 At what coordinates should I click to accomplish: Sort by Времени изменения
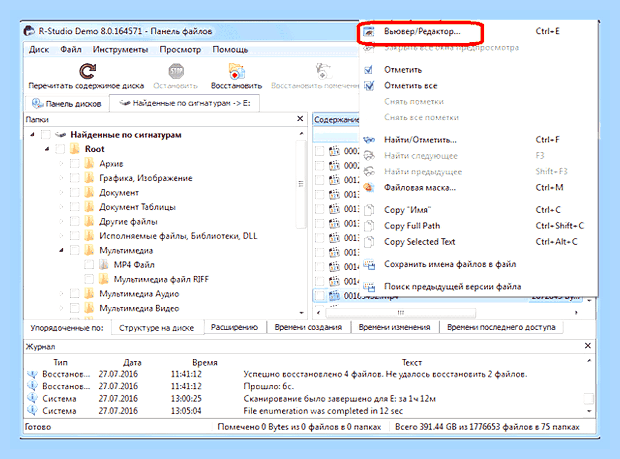394,327
